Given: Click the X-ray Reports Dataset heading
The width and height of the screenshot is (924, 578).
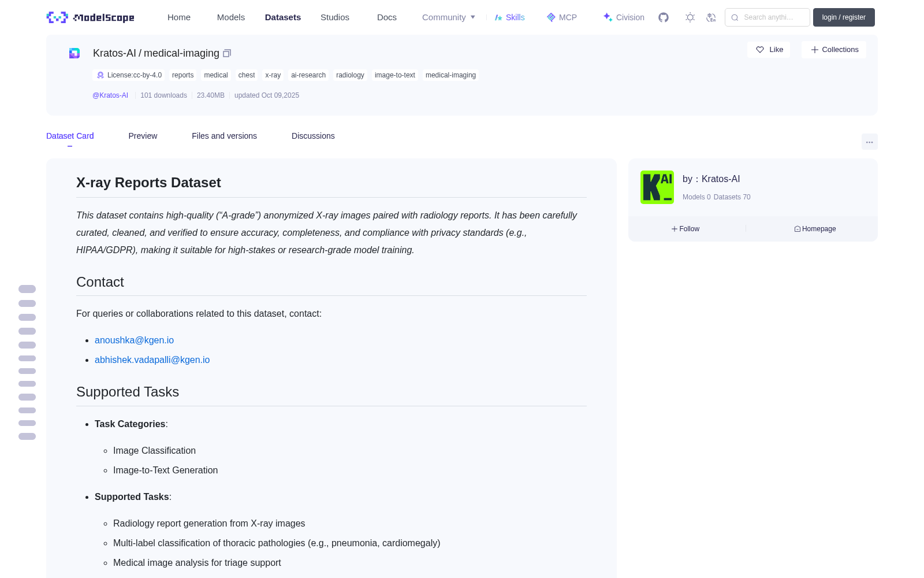Looking at the screenshot, I should pos(148,183).
